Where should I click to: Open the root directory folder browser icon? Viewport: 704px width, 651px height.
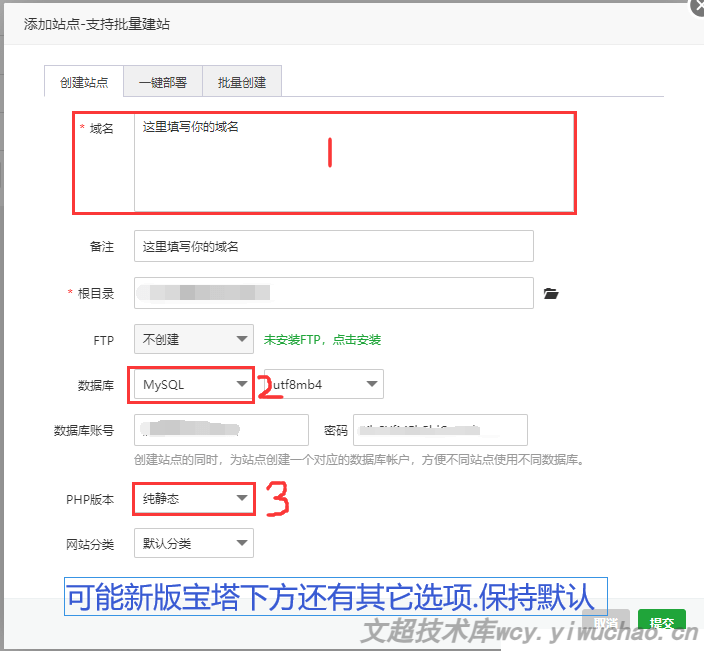tap(551, 294)
